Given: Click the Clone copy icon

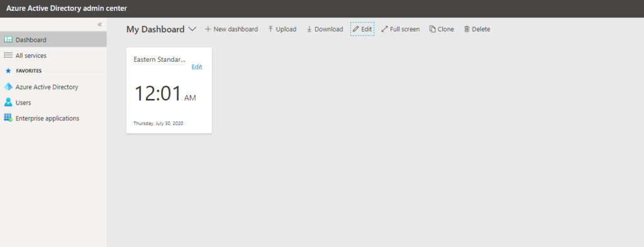Looking at the screenshot, I should click(433, 29).
